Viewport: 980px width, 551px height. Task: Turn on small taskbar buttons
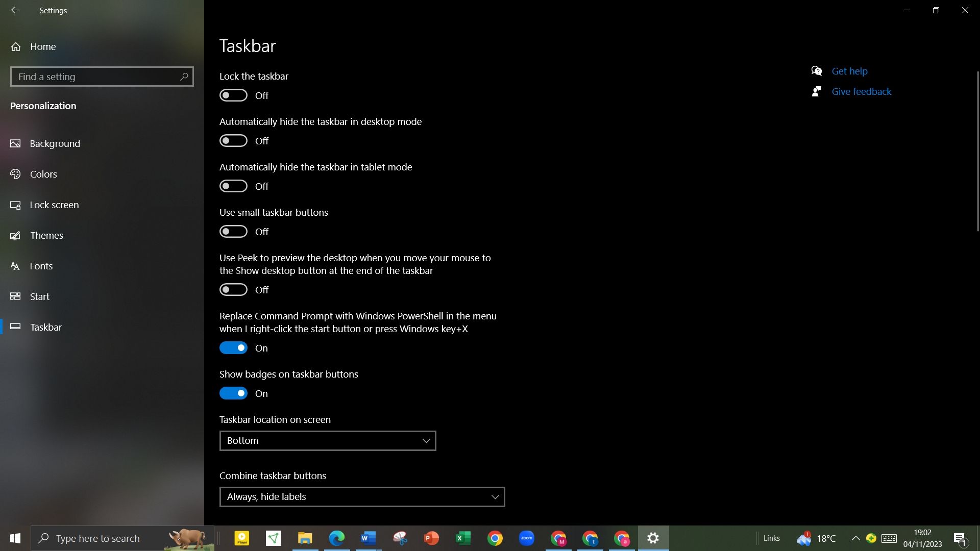pos(233,231)
